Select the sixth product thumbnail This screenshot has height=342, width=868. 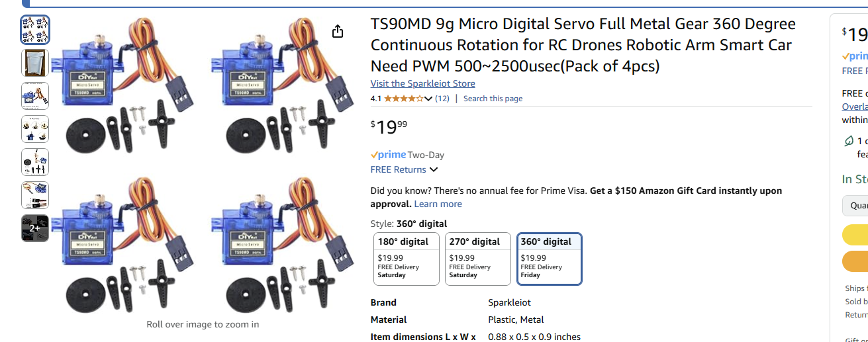[35, 195]
